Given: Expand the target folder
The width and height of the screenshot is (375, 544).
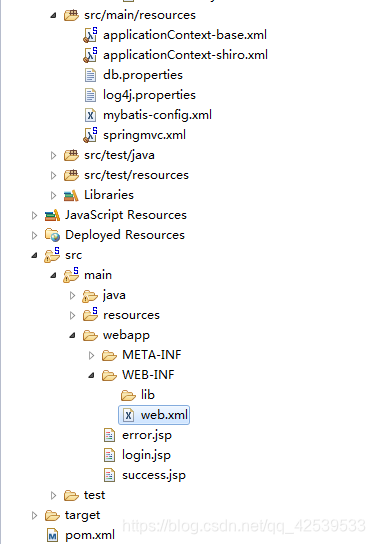Looking at the screenshot, I should click(x=34, y=516).
